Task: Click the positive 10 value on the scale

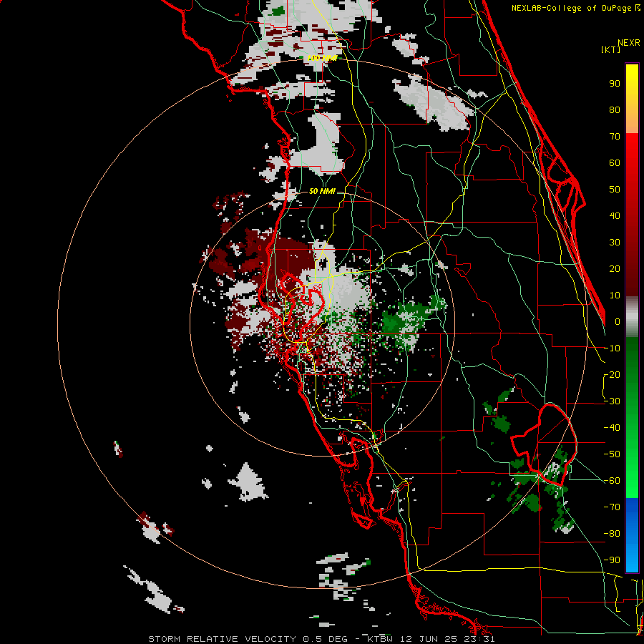Action: tap(615, 296)
